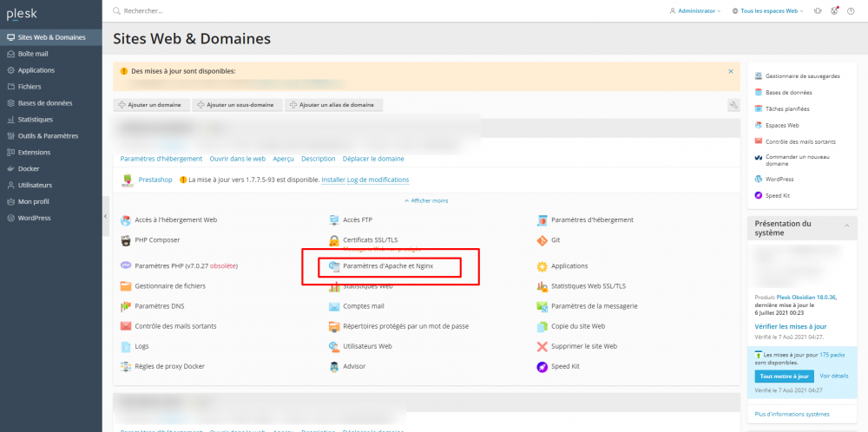Image resolution: width=868 pixels, height=432 pixels.
Task: Open Fichiers in sidebar
Action: pyautogui.click(x=51, y=87)
